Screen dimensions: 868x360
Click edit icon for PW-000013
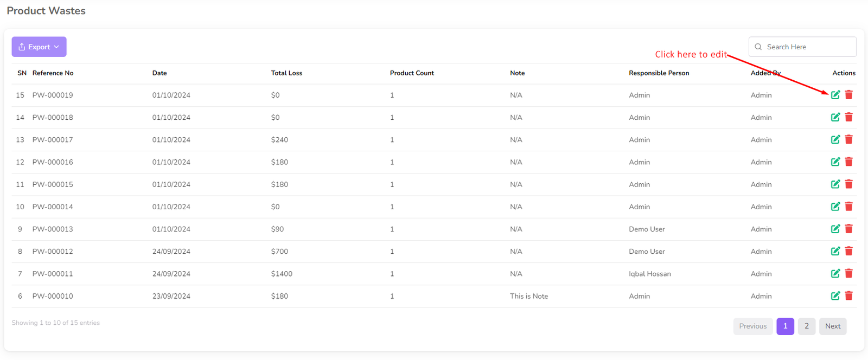point(835,229)
